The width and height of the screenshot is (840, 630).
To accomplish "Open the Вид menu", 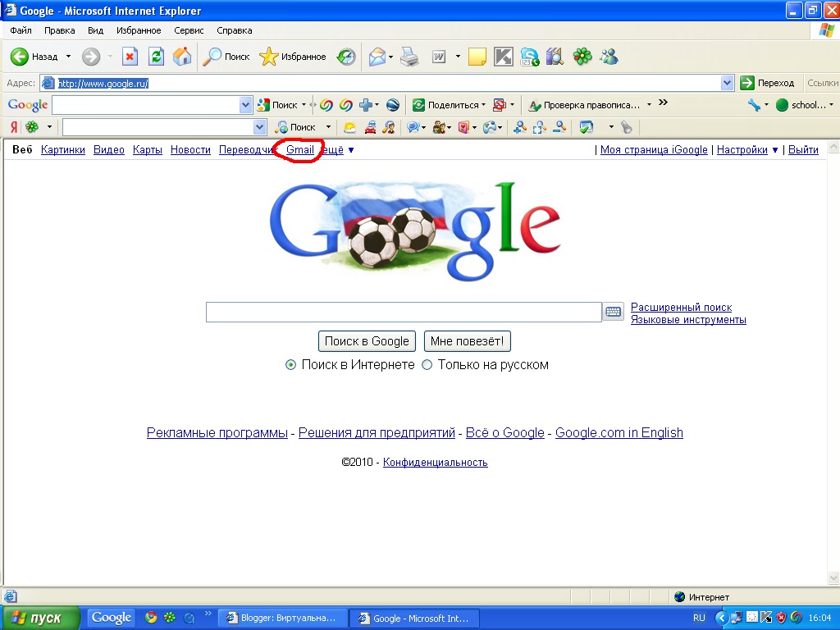I will [95, 30].
